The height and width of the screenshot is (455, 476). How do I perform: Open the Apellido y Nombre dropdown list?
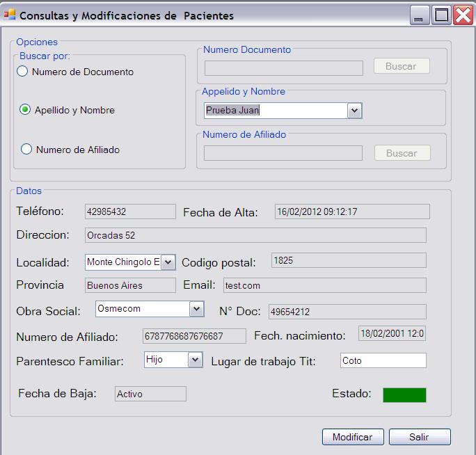pyautogui.click(x=354, y=111)
